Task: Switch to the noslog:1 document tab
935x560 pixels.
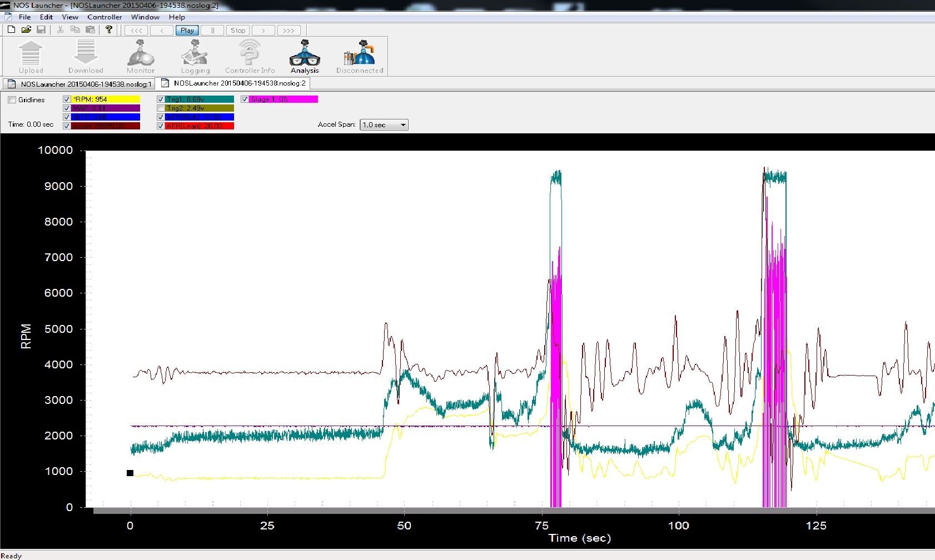Action: point(79,84)
